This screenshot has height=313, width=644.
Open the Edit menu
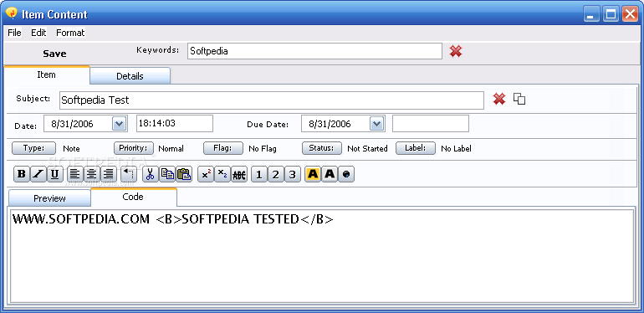38,33
